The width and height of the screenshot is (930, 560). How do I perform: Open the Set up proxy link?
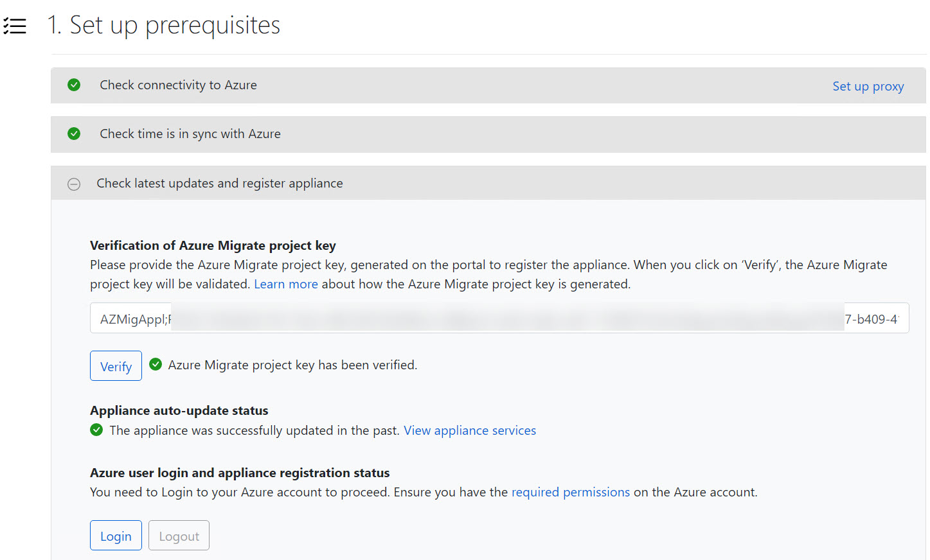click(868, 85)
